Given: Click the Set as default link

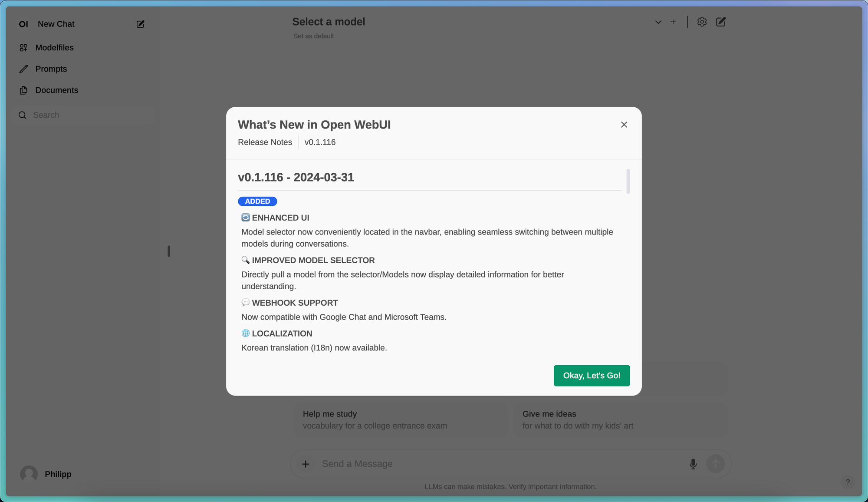Looking at the screenshot, I should point(313,36).
